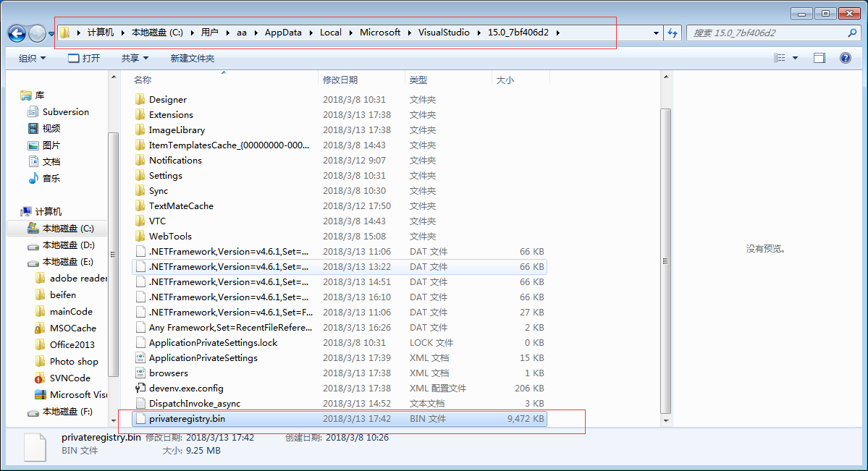Viewport: 868px width, 471px height.
Task: Sort by 大小 column header
Action: (x=505, y=80)
